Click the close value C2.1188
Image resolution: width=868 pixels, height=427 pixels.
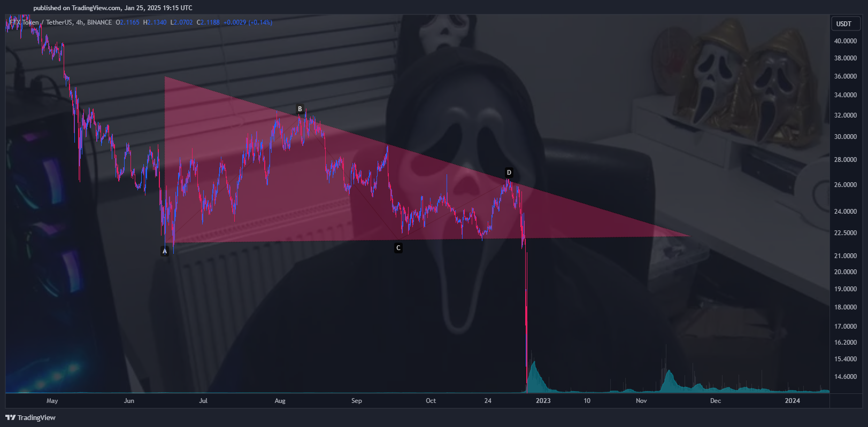coord(208,22)
